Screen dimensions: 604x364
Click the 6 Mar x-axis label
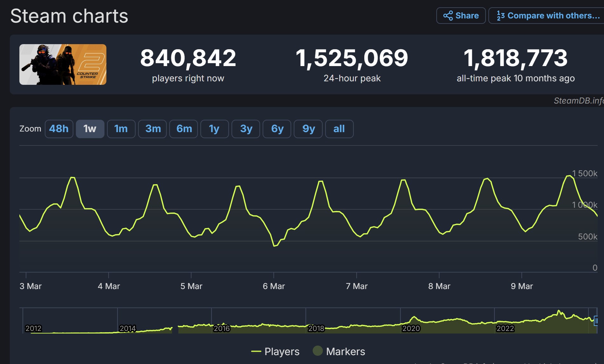pos(274,286)
